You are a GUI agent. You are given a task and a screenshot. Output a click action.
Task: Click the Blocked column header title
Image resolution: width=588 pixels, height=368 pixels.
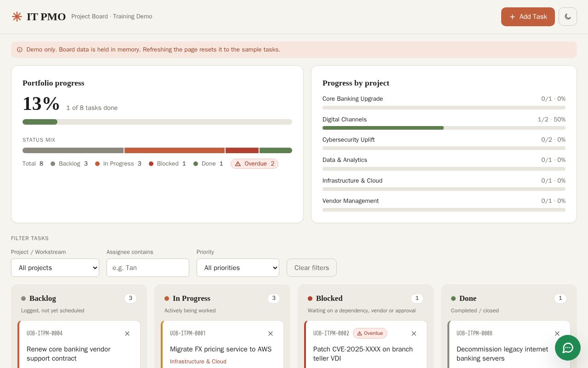(329, 298)
